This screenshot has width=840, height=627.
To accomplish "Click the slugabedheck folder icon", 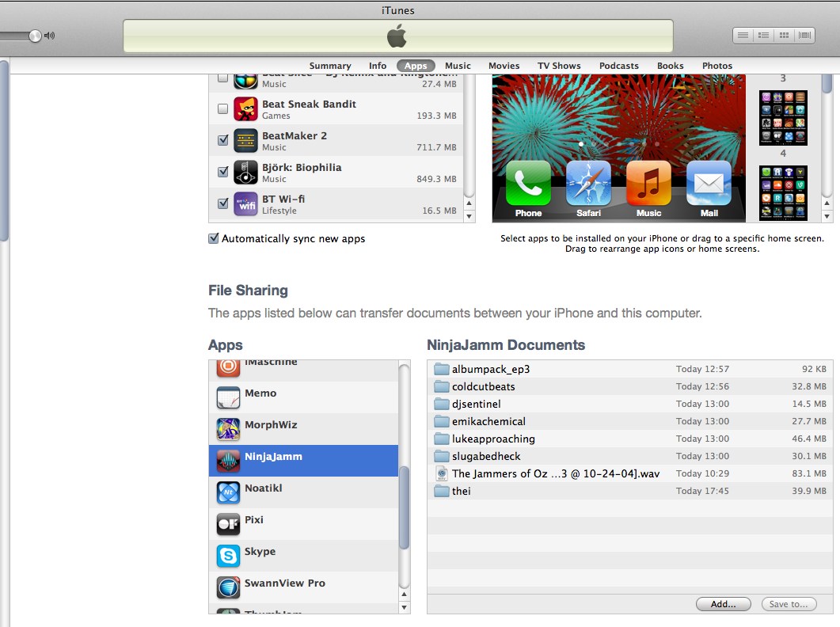I will click(x=442, y=456).
